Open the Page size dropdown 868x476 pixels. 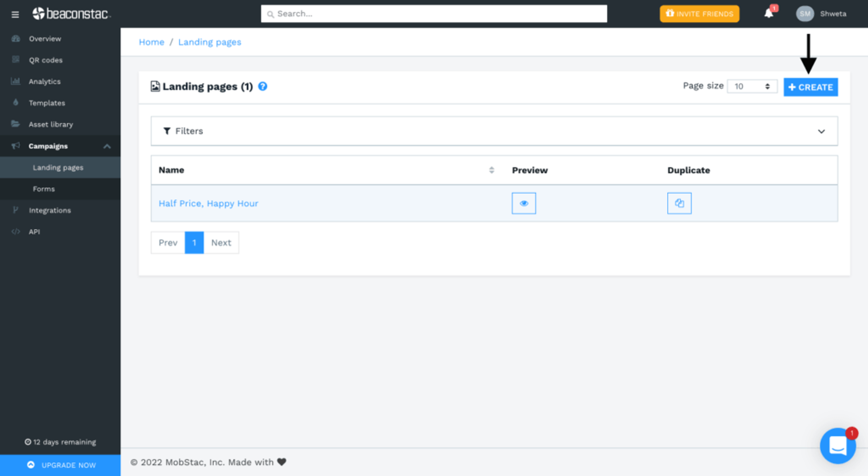pyautogui.click(x=752, y=86)
